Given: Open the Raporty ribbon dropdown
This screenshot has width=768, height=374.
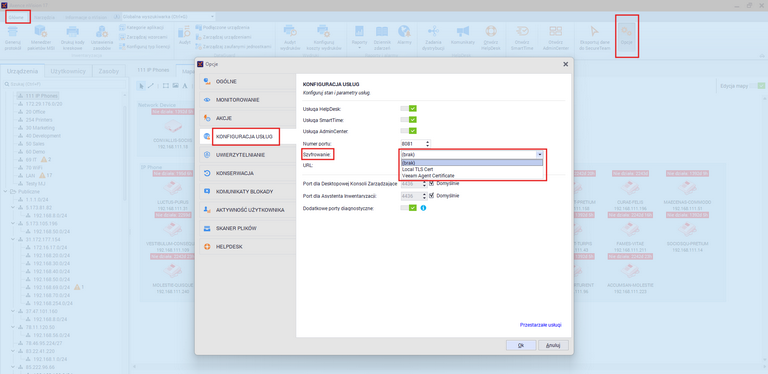Looking at the screenshot, I should (x=359, y=37).
